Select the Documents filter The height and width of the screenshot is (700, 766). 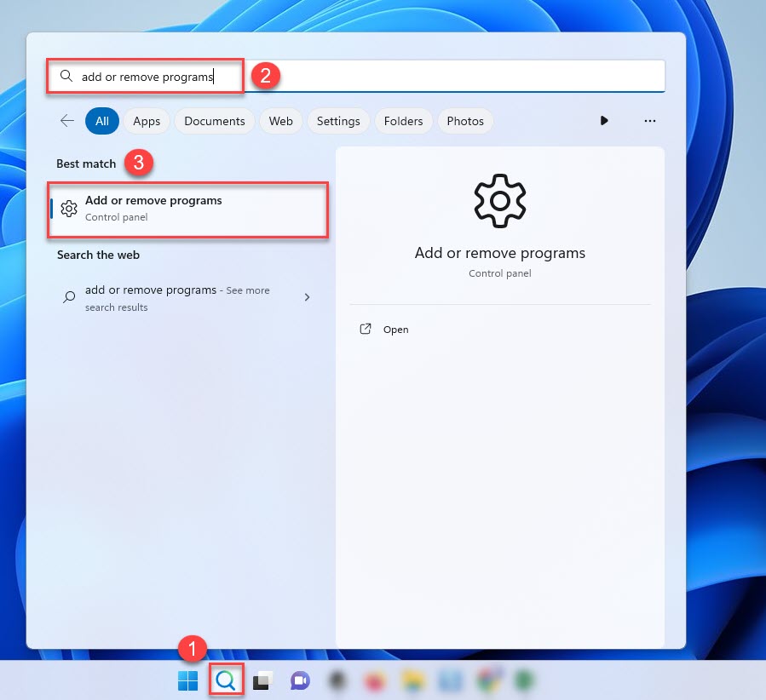tap(214, 121)
